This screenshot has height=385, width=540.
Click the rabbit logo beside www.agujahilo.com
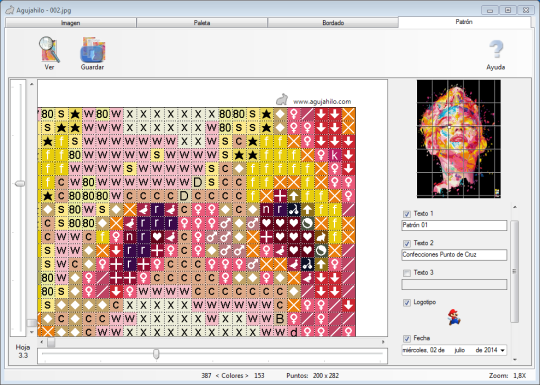(x=282, y=100)
